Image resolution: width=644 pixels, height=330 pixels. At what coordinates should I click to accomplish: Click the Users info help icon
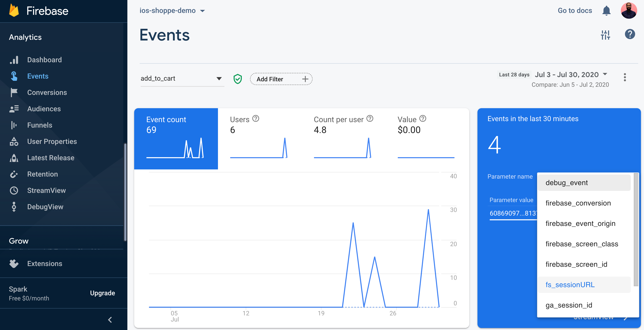click(x=255, y=119)
